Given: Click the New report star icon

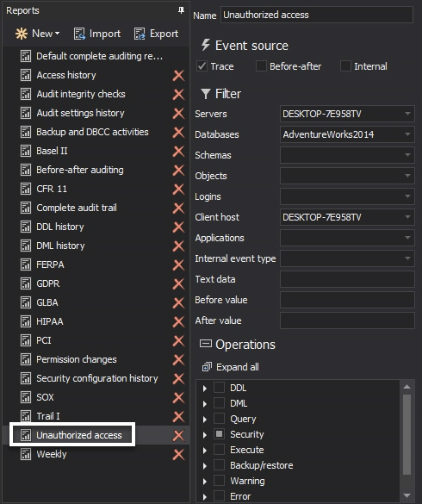Looking at the screenshot, I should (x=22, y=34).
